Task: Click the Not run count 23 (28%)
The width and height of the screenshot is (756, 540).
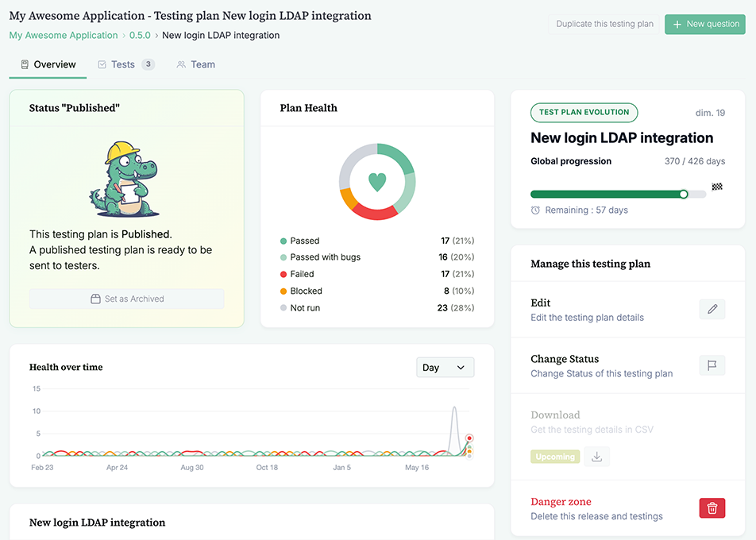Action: [456, 308]
